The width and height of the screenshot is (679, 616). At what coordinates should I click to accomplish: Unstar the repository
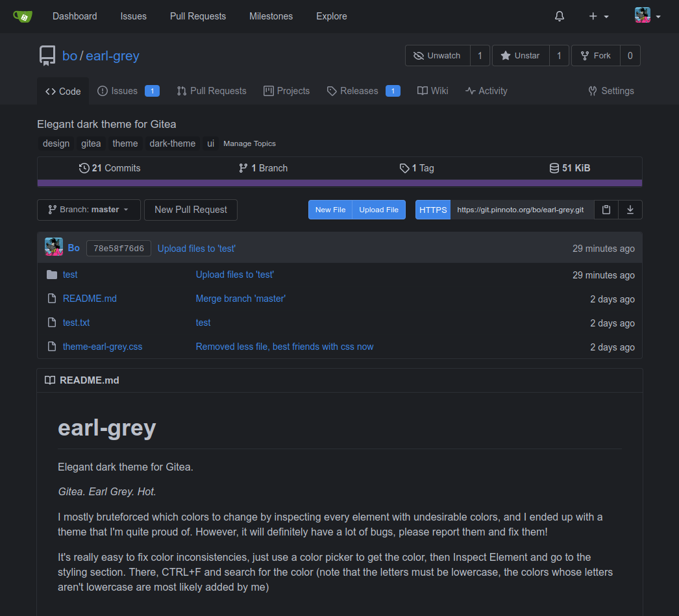(521, 55)
